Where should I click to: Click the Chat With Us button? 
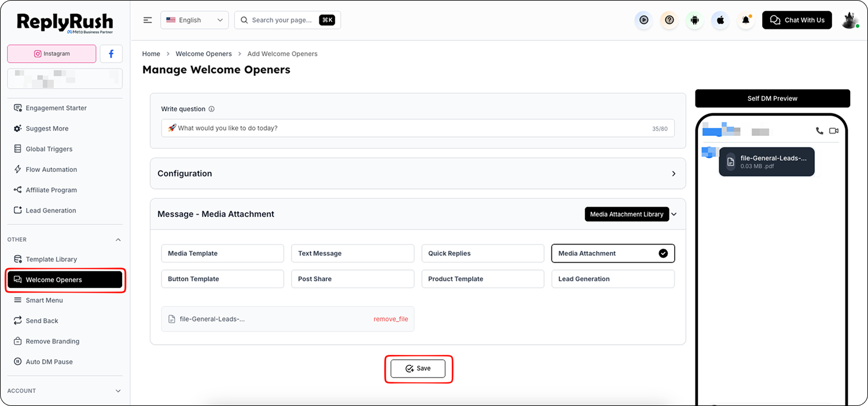(x=797, y=20)
